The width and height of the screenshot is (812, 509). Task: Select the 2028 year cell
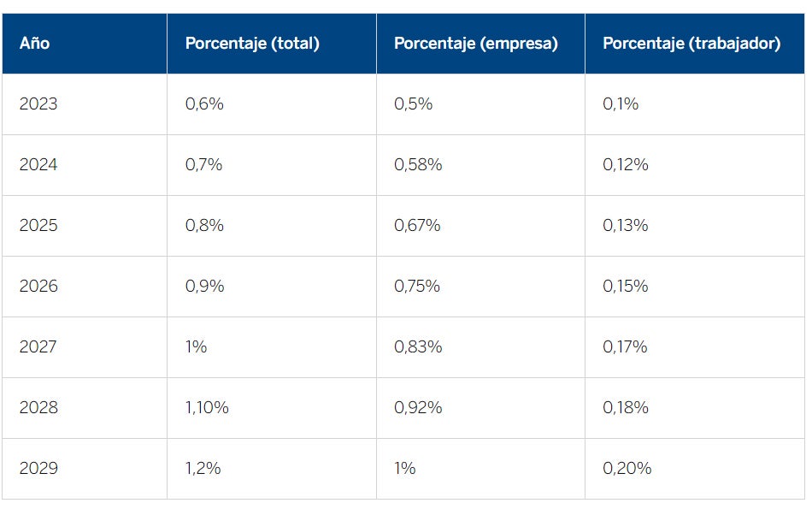click(38, 408)
